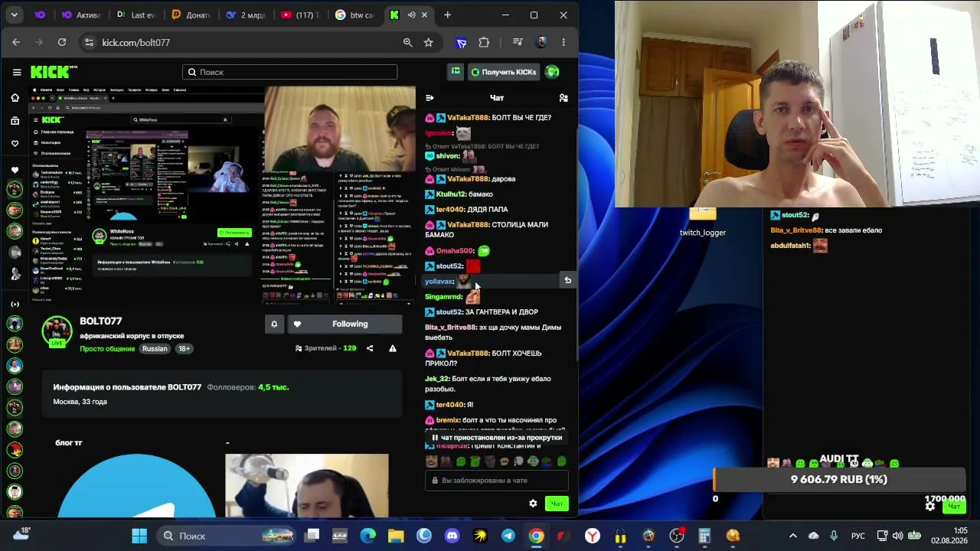Resume chat via чат приостановлен banner
980x551 pixels.
point(497,438)
